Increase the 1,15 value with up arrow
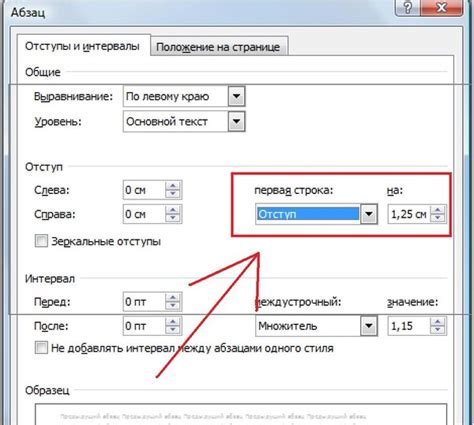 pos(438,321)
